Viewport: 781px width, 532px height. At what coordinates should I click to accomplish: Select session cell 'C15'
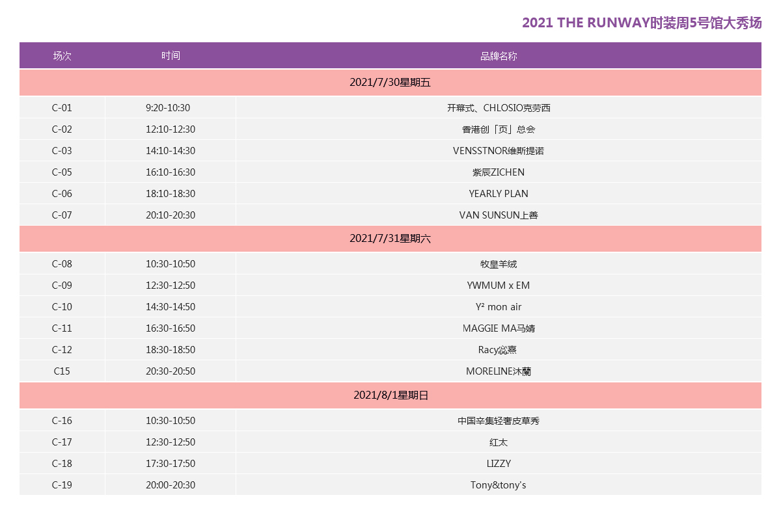coord(62,371)
